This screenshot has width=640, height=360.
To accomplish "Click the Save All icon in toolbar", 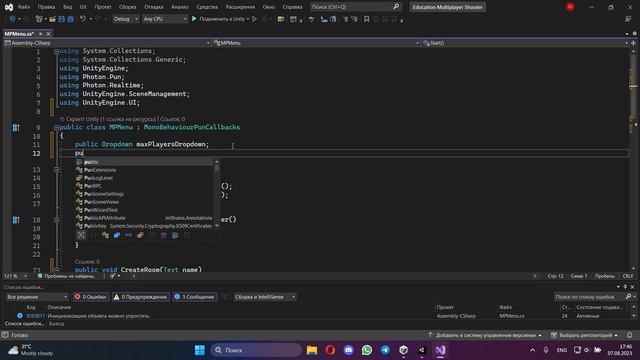I will [70, 19].
